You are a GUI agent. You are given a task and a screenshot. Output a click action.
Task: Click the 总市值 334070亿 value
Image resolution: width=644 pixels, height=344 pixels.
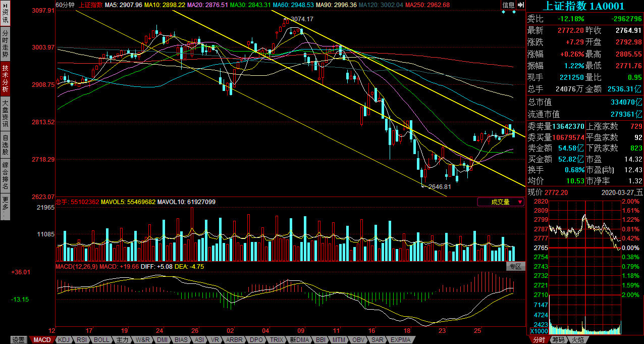coord(626,102)
